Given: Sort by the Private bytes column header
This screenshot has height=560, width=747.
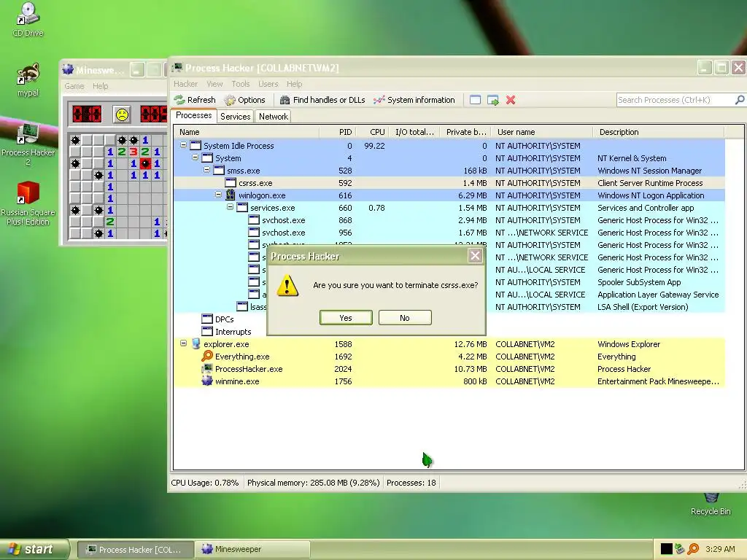Looking at the screenshot, I should coord(465,133).
